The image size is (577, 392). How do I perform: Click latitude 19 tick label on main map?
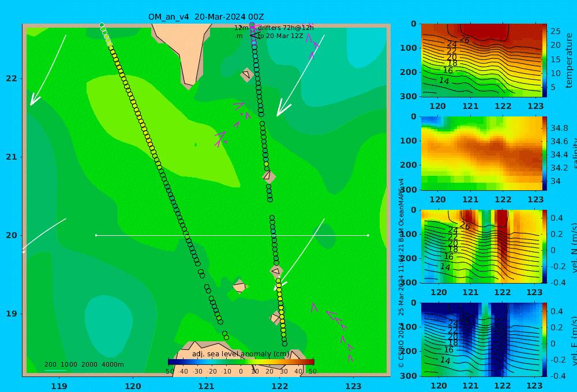point(12,314)
